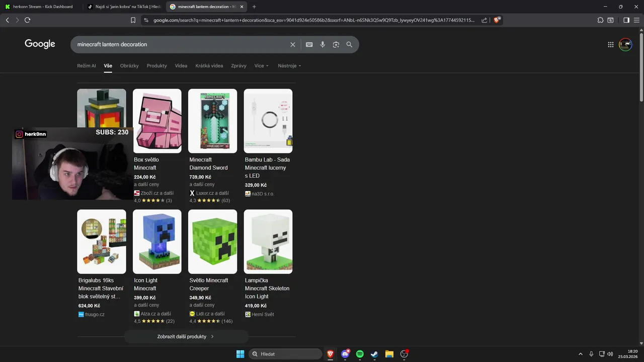This screenshot has height=362, width=644.
Task: Click the browser address bar URL
Action: [313, 20]
